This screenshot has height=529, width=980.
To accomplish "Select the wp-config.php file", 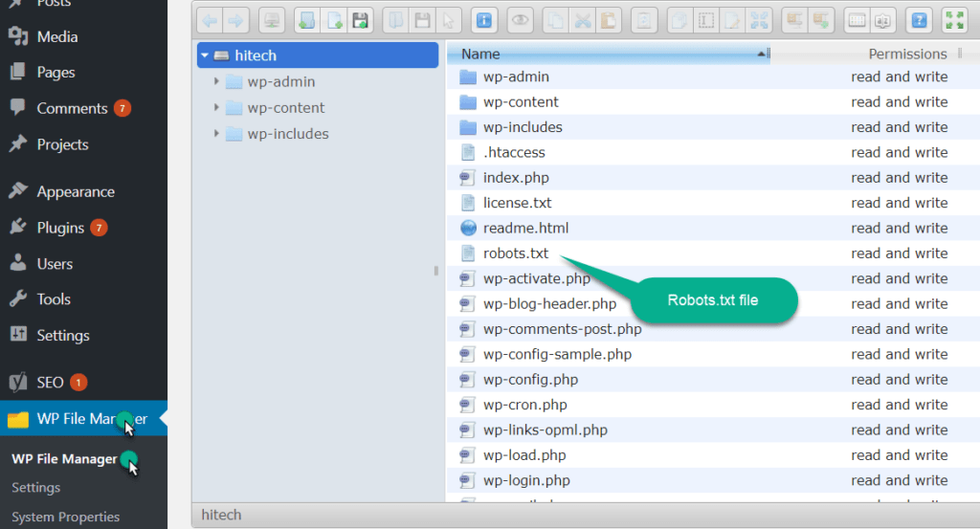I will point(713,380).
